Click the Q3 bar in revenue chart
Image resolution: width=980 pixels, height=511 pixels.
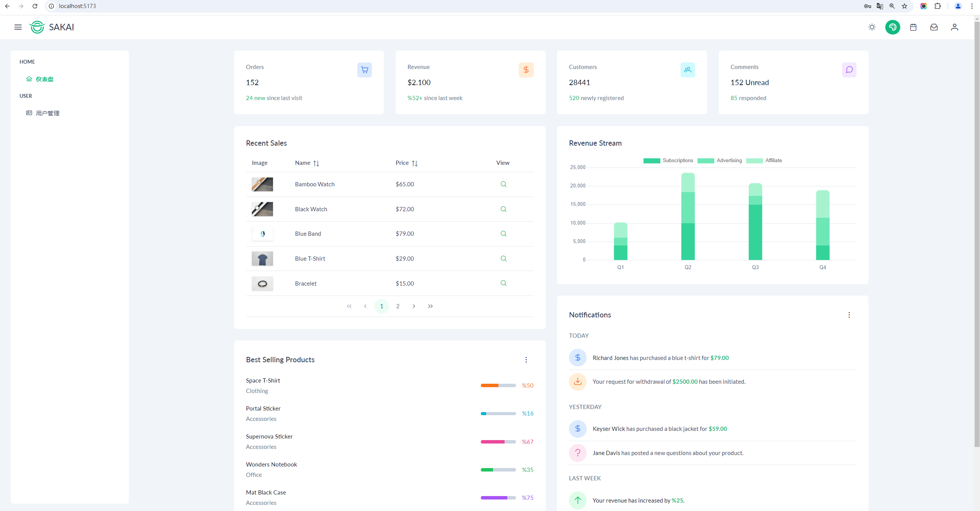click(x=755, y=222)
